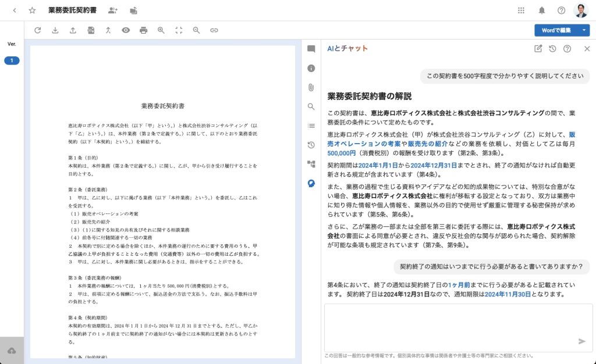Toggle fit-to-screen view icon

179,30
